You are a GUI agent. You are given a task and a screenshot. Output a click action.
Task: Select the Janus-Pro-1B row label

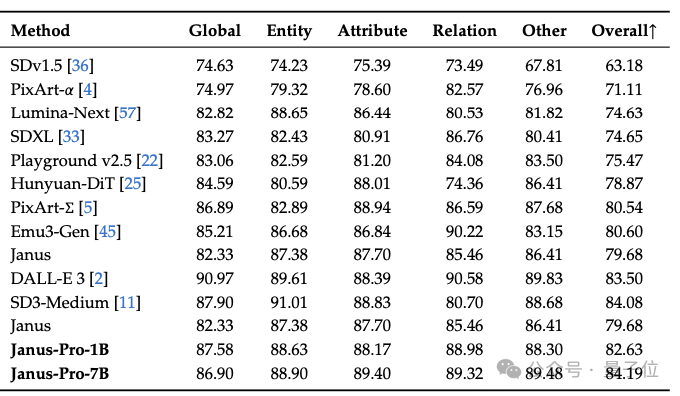pos(60,350)
